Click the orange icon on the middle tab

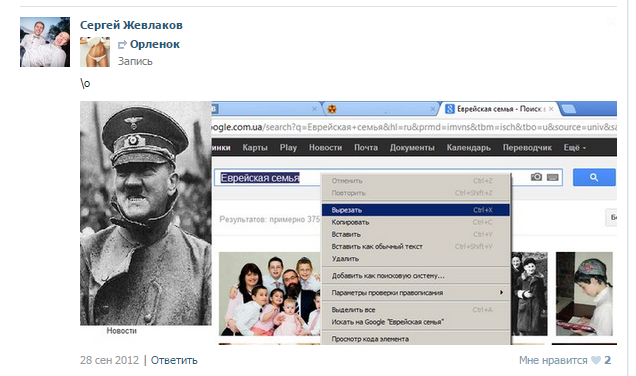pyautogui.click(x=332, y=109)
